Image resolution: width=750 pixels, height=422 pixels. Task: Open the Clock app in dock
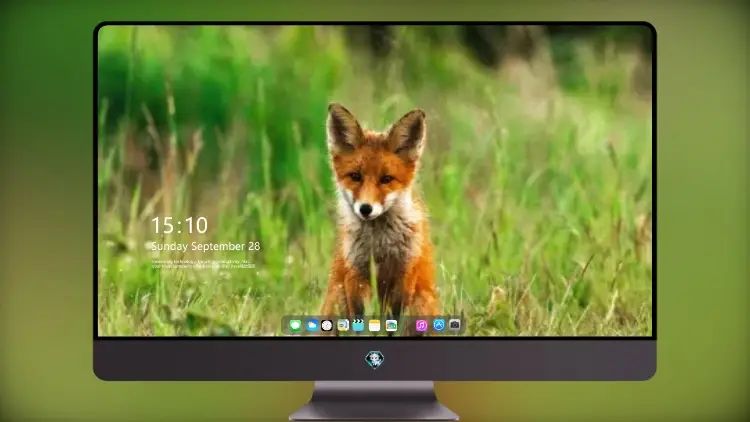327,326
